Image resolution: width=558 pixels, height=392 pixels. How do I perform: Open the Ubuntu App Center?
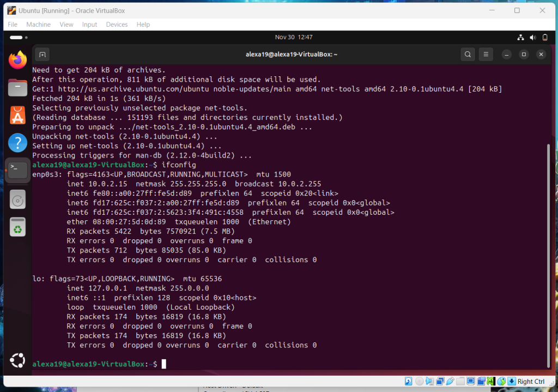[x=18, y=115]
